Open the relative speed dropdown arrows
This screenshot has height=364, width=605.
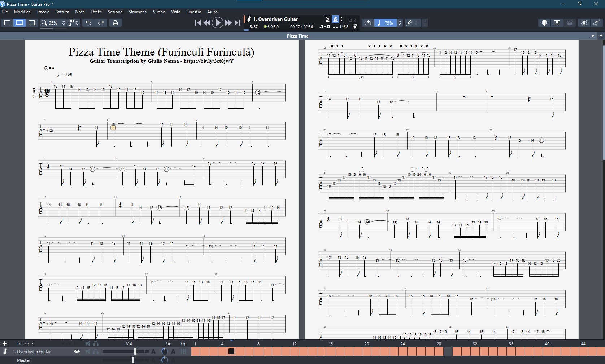click(x=400, y=23)
